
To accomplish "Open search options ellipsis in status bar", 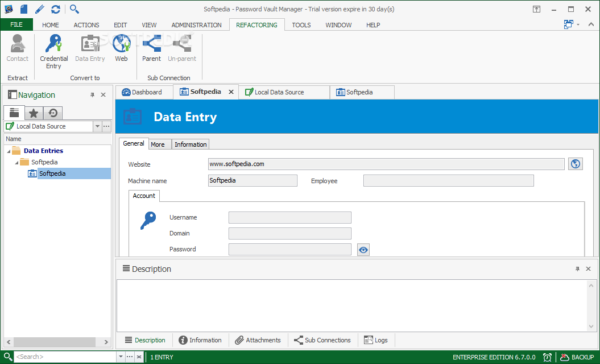I will [x=130, y=357].
